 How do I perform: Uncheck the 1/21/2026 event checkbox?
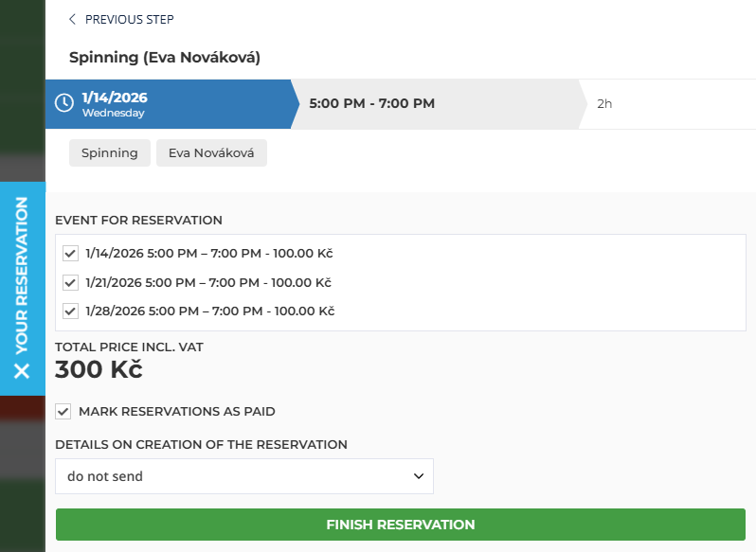click(x=70, y=282)
